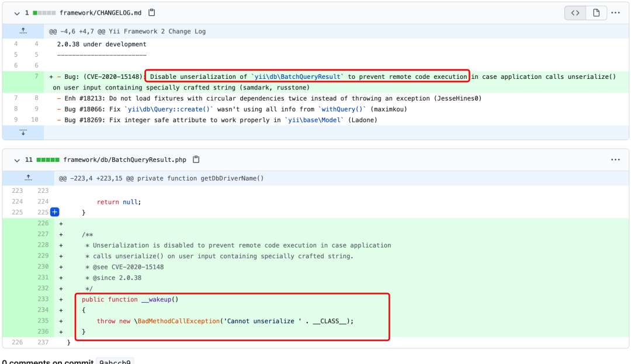
Task: Add a comment with the blue plus icon
Action: [55, 212]
